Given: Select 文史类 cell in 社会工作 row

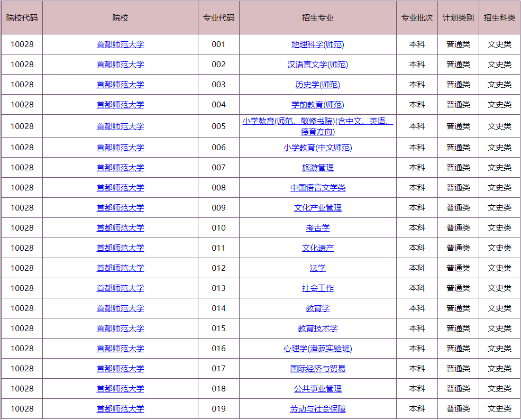Looking at the screenshot, I should pyautogui.click(x=499, y=288).
